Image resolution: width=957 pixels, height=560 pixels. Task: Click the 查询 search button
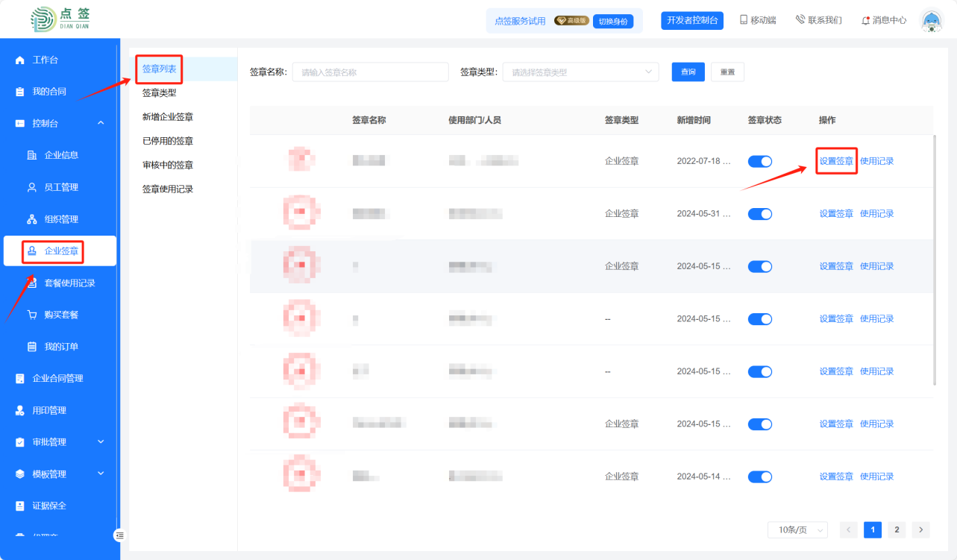688,72
